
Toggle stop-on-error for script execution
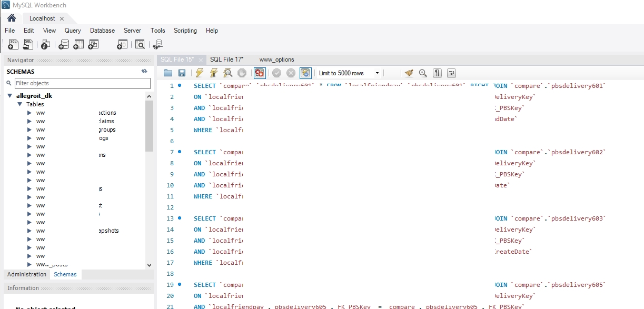[259, 73]
